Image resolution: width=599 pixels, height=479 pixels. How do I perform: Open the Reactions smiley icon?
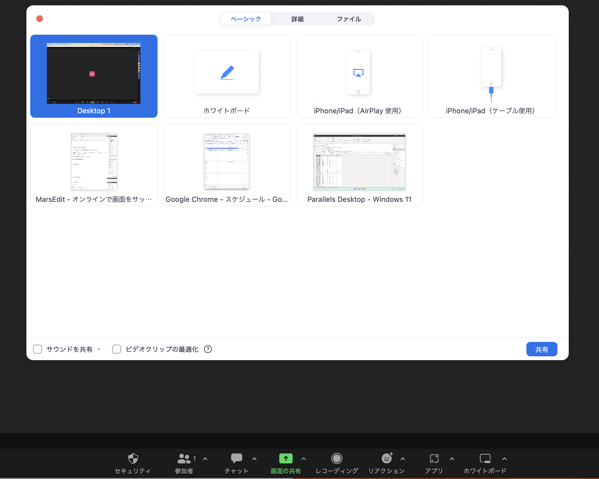[387, 458]
